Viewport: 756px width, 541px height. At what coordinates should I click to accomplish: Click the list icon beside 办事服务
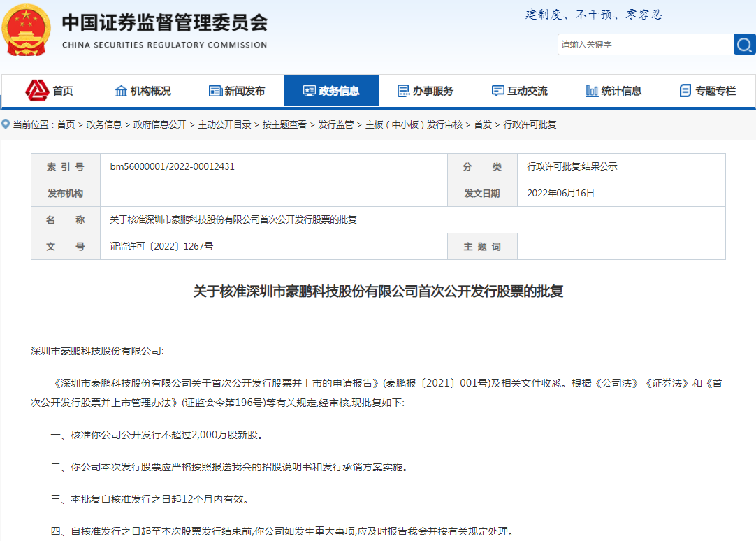pos(403,90)
